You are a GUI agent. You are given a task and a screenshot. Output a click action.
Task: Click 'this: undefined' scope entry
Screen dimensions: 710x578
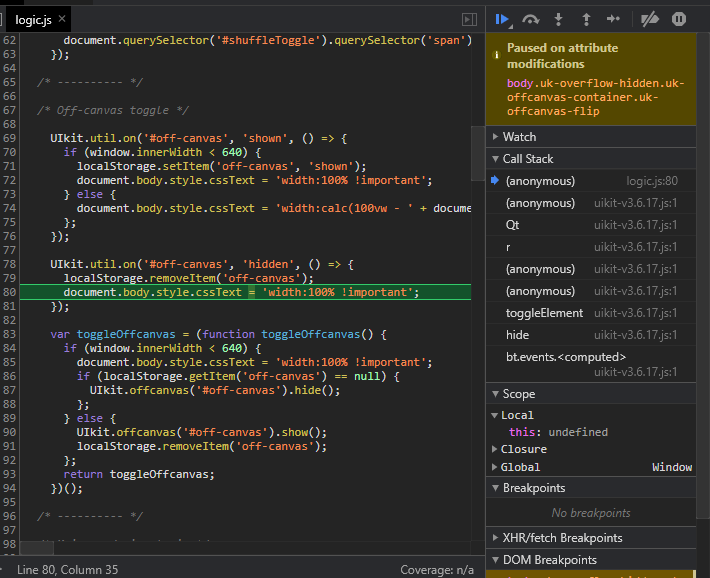[x=558, y=432]
